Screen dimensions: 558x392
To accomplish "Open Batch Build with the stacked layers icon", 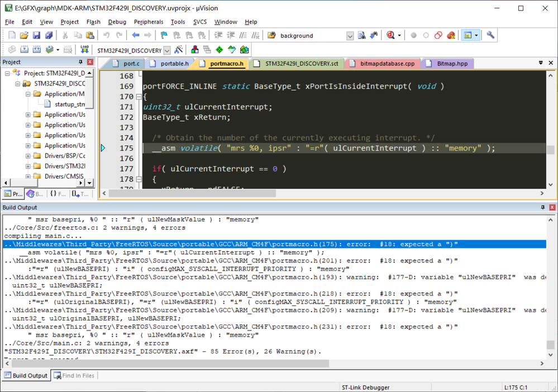I will click(50, 50).
